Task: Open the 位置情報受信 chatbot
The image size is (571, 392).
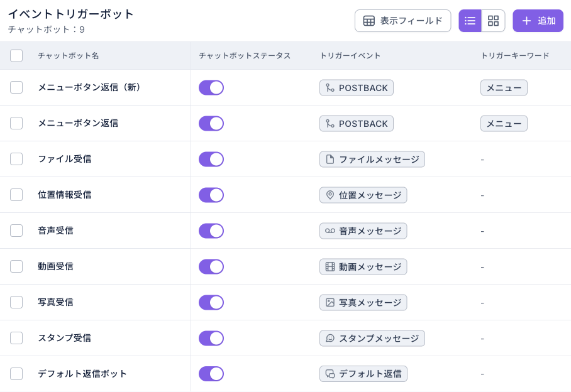Action: click(65, 195)
